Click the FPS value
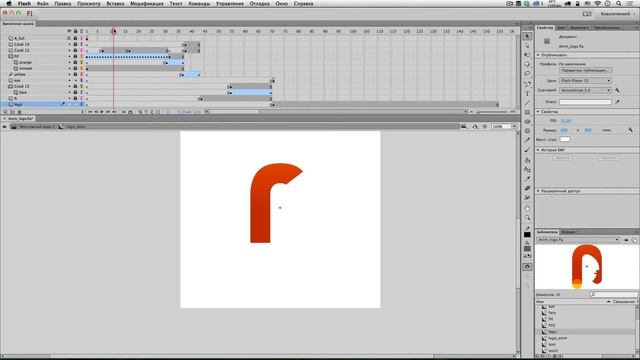The image size is (640, 360). pyautogui.click(x=566, y=121)
